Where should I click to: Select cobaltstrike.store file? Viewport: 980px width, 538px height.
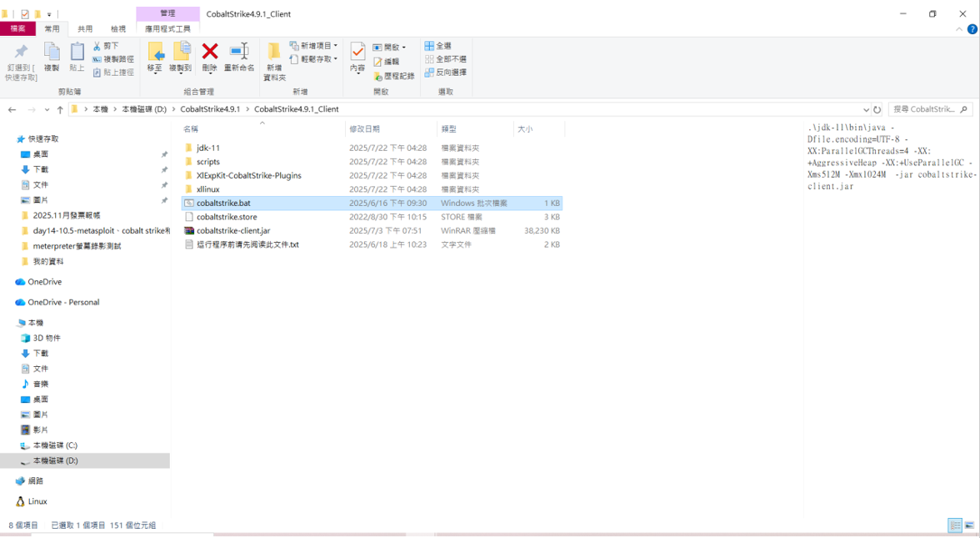(372, 217)
